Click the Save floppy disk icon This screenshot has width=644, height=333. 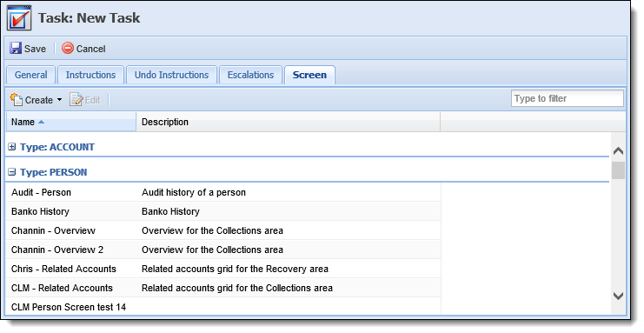(16, 48)
